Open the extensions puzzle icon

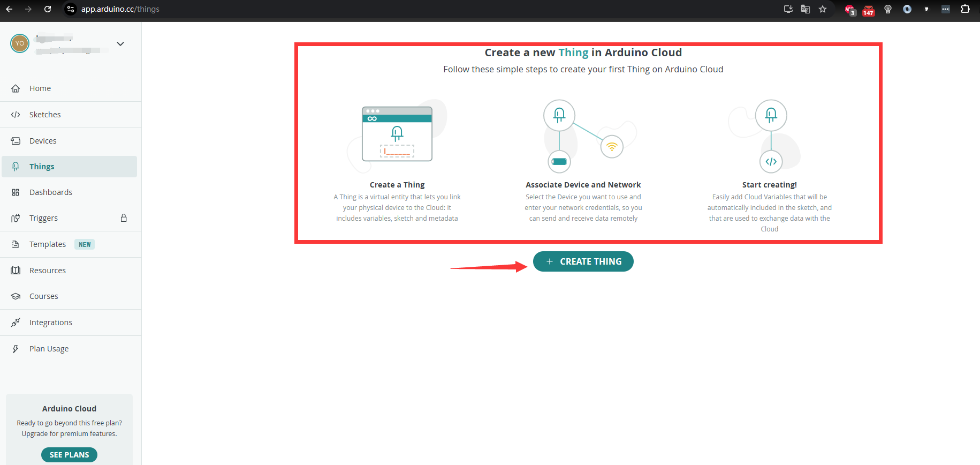[x=966, y=9]
